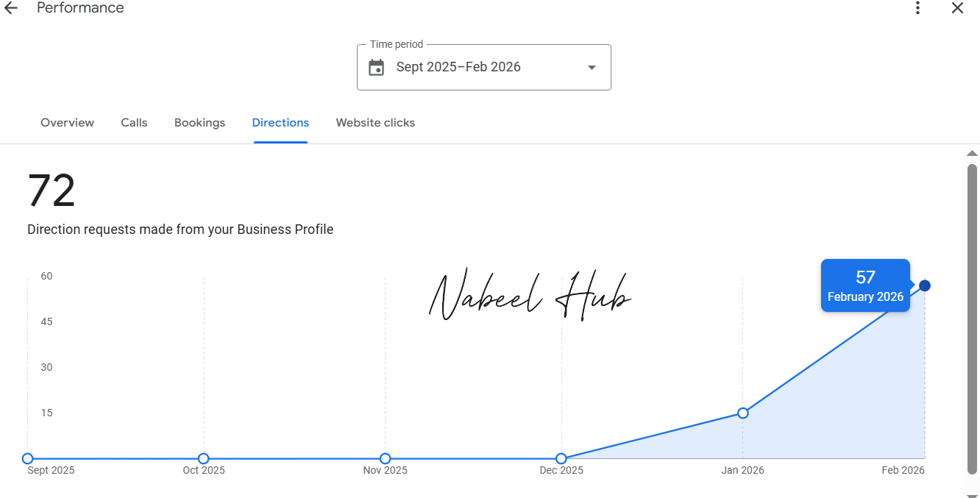Go to the Website clicks tab
980x498 pixels.
pyautogui.click(x=375, y=123)
